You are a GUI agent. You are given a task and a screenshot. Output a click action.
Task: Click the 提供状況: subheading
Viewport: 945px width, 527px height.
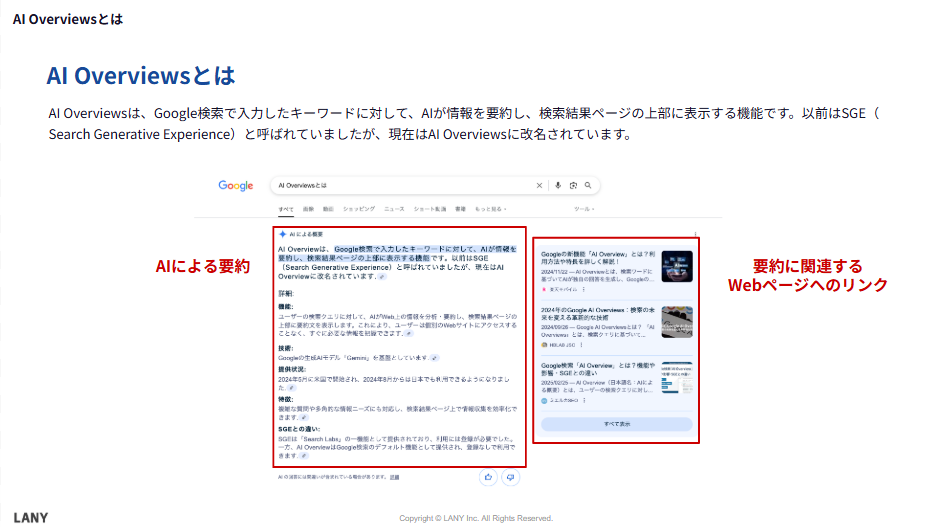click(x=292, y=369)
